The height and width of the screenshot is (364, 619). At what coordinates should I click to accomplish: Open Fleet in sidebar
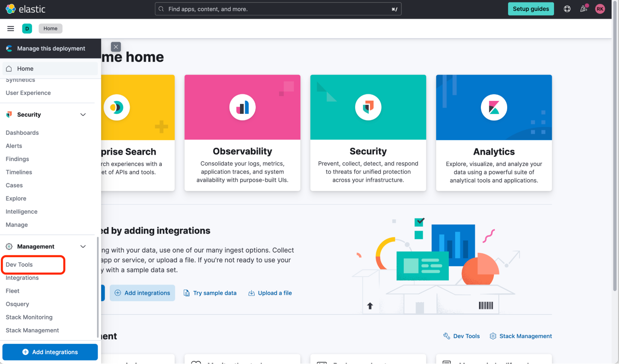click(x=12, y=291)
